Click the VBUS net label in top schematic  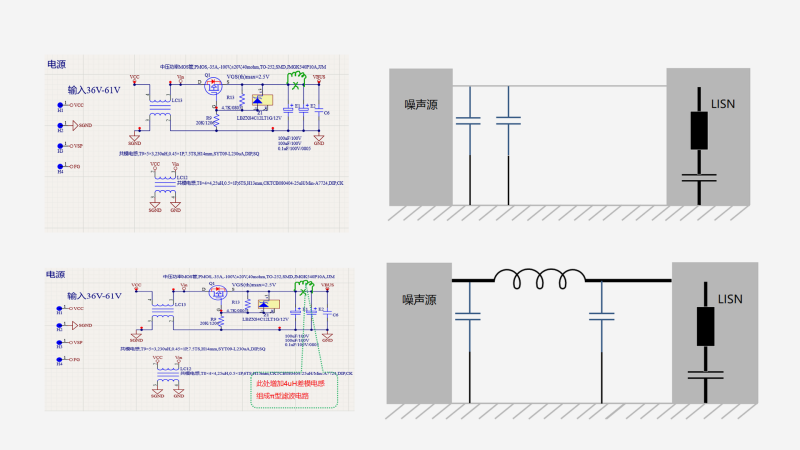[319, 77]
